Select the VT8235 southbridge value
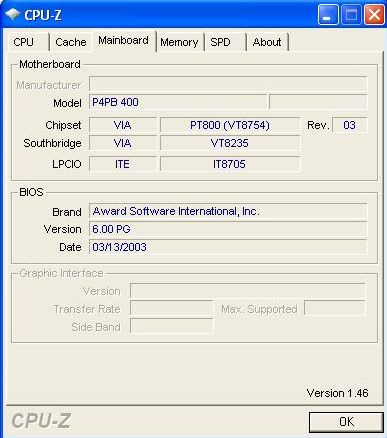Screen dimensions: 387x438 (230, 143)
